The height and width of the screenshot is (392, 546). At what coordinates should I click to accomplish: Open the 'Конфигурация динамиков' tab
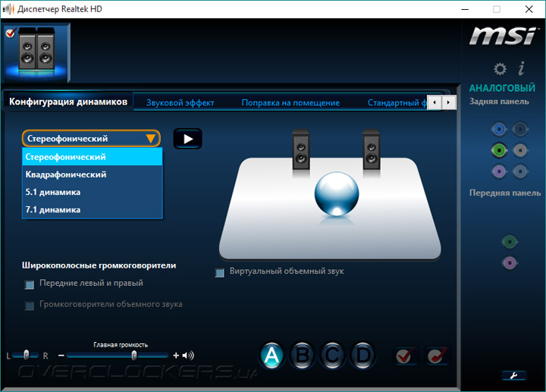click(x=68, y=102)
